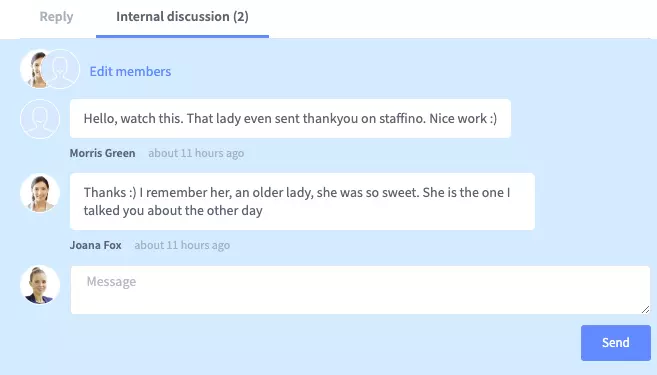The height and width of the screenshot is (375, 657).
Task: Click timestamp under Morris Green's message
Action: 196,153
